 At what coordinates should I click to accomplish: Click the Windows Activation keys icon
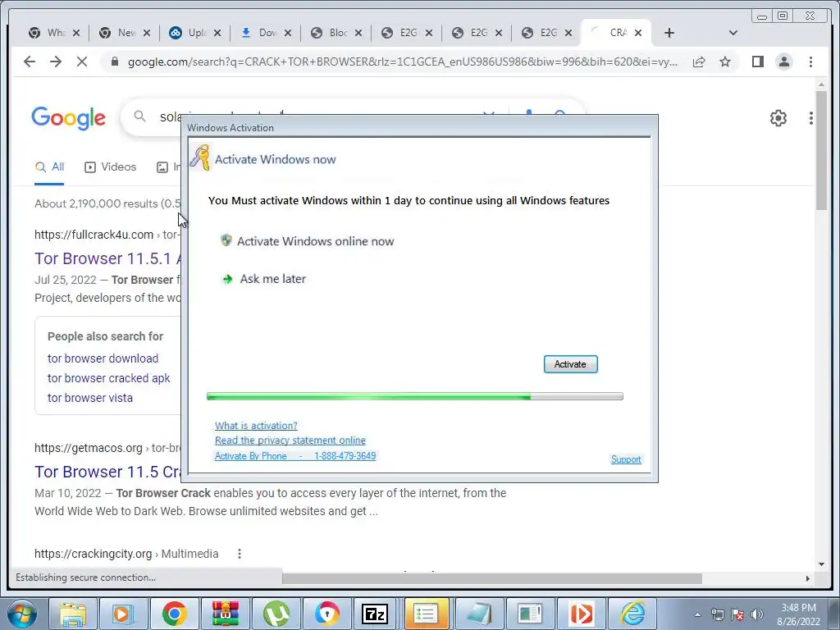[x=200, y=157]
